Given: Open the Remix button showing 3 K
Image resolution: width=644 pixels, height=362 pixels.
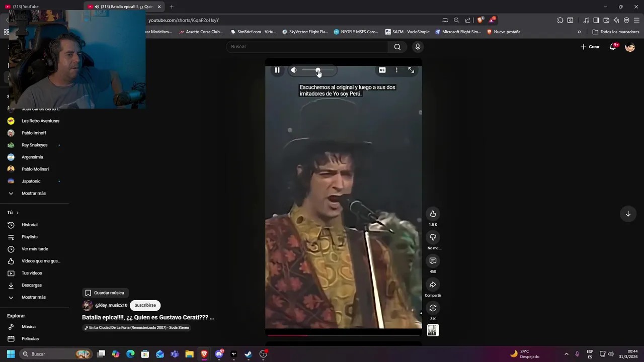Looking at the screenshot, I should coord(433,308).
